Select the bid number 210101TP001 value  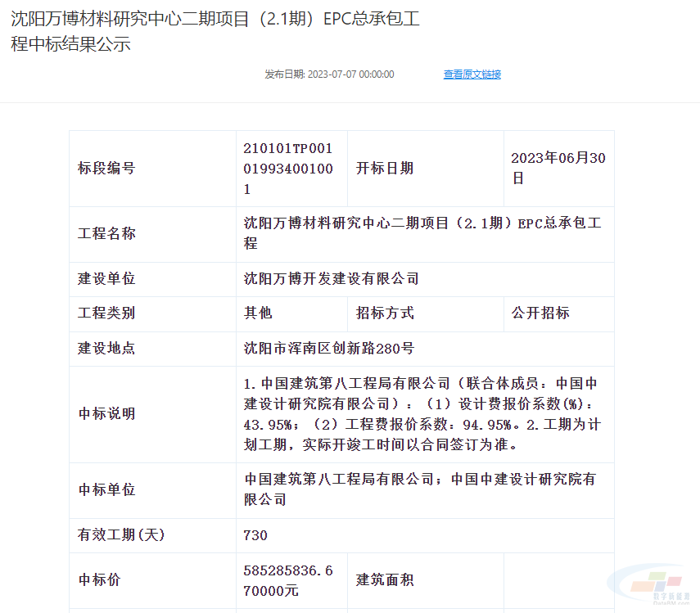coord(288,169)
